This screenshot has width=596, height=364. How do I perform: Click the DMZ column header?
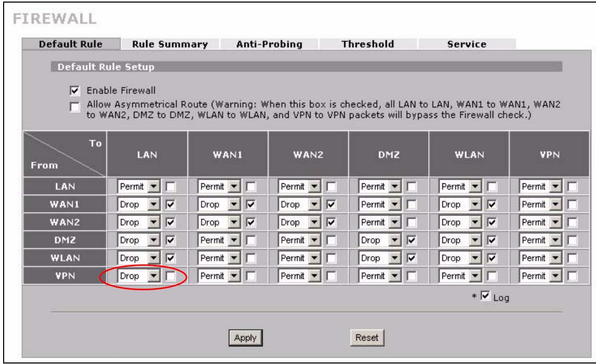(388, 154)
